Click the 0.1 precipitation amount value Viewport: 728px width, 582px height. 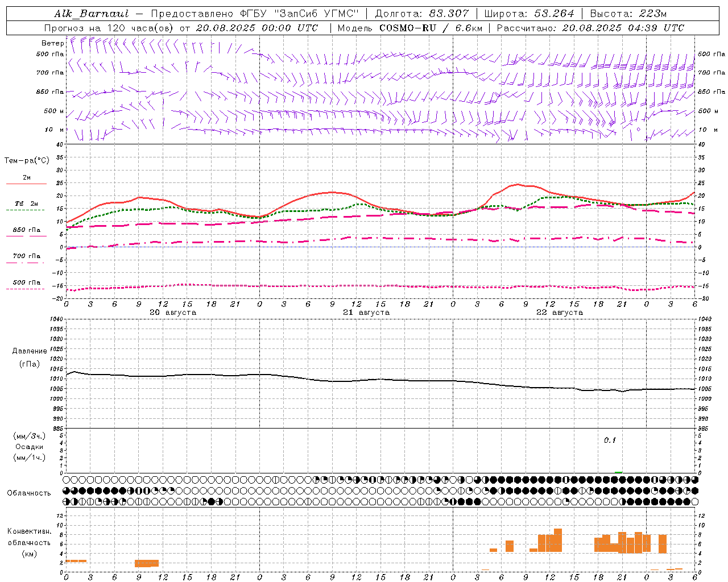point(610,440)
